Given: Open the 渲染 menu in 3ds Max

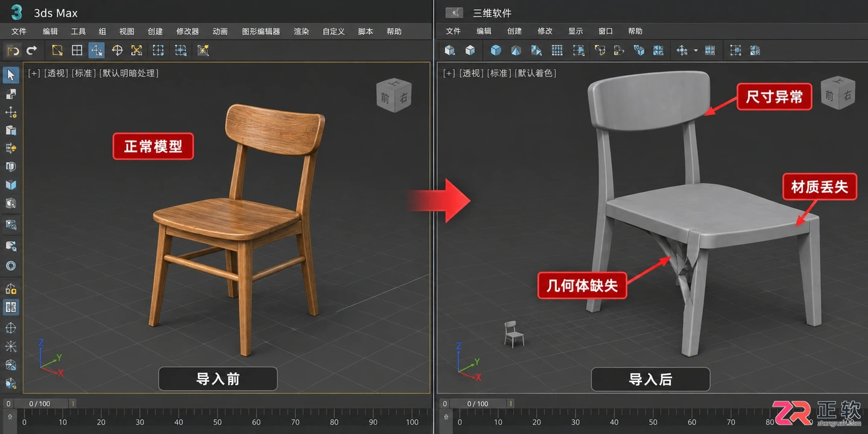Looking at the screenshot, I should 301,31.
